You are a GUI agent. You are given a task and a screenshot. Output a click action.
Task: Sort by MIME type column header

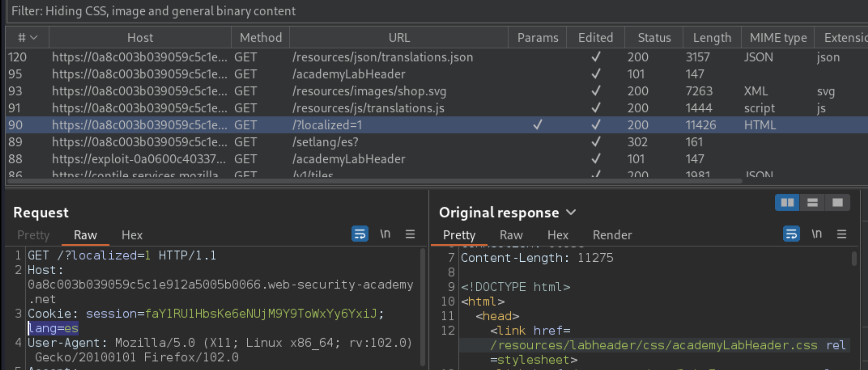[x=778, y=38]
